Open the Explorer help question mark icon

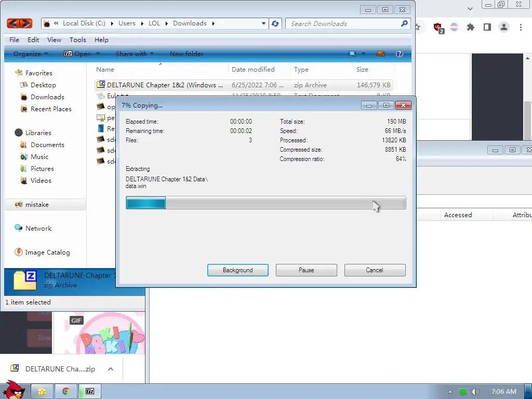(400, 54)
